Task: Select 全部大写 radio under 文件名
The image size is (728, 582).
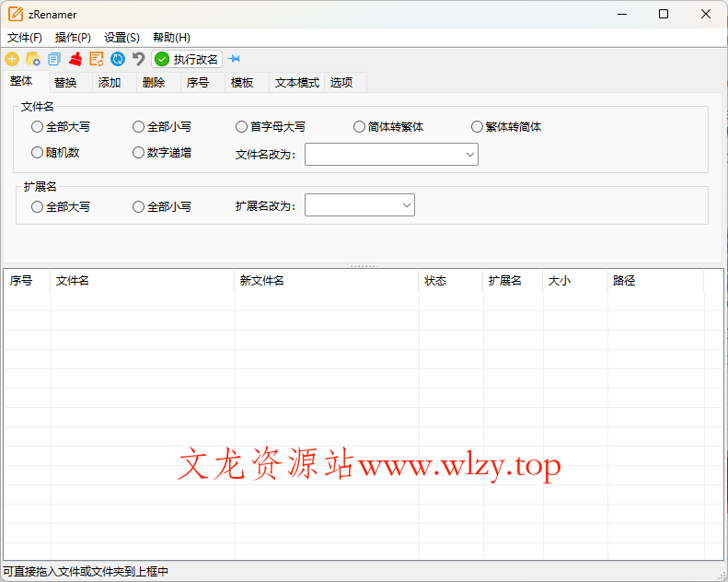Action: (61, 127)
